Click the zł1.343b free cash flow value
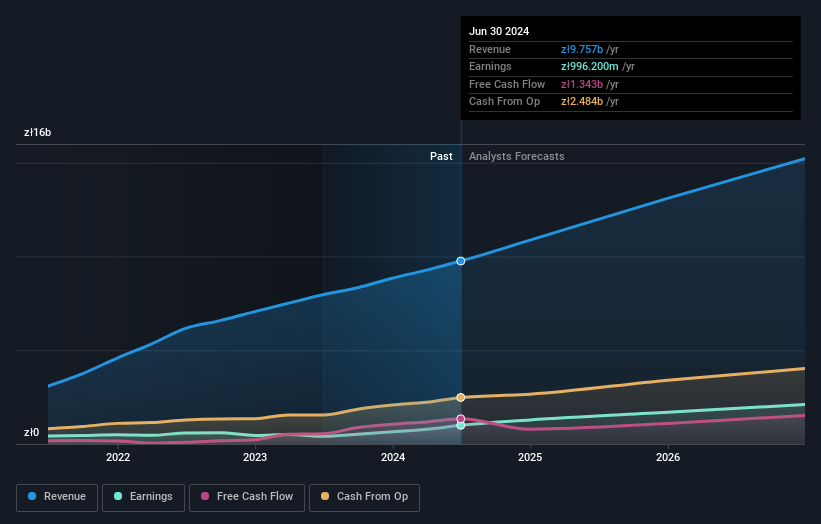821x524 pixels. [582, 84]
